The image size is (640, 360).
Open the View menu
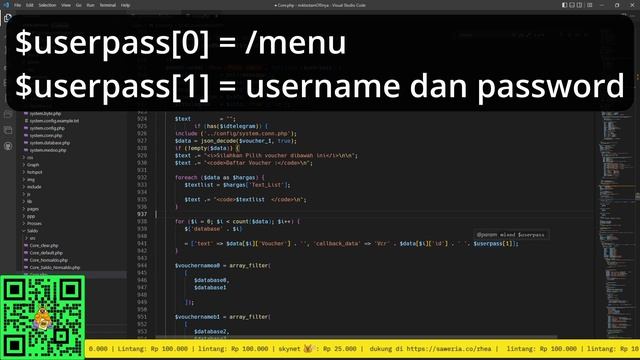(x=66, y=5)
